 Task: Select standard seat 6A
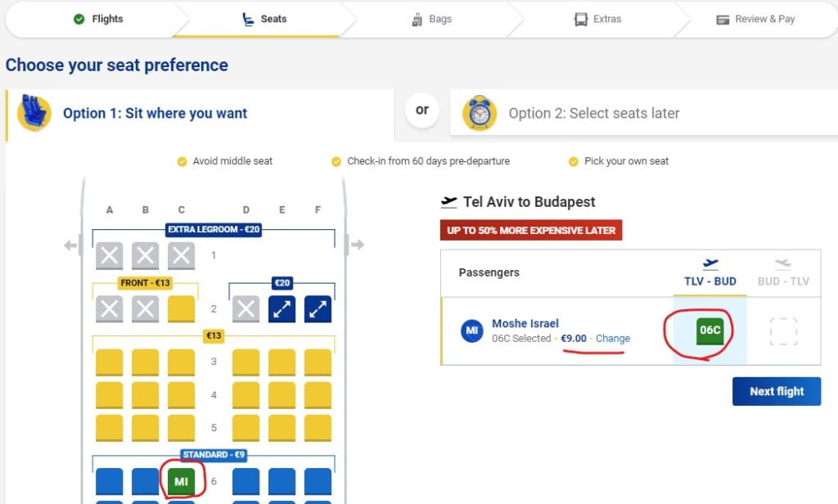pos(109,481)
